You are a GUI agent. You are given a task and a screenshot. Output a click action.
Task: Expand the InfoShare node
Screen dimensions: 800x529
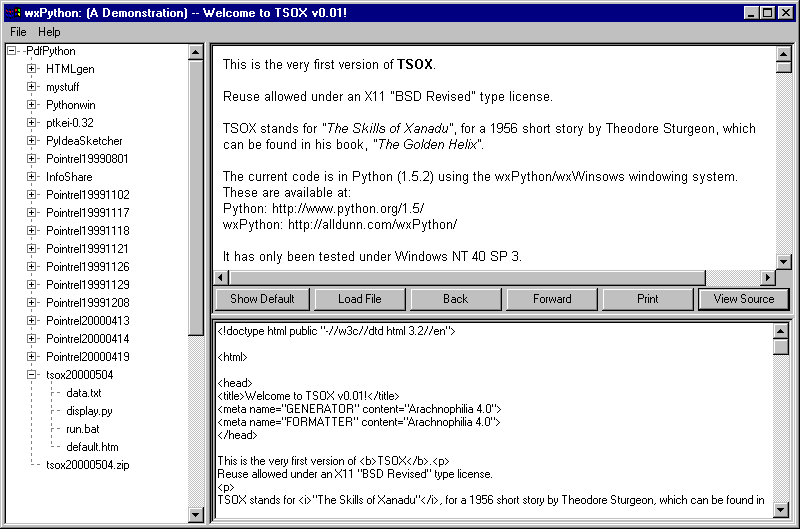[32, 177]
